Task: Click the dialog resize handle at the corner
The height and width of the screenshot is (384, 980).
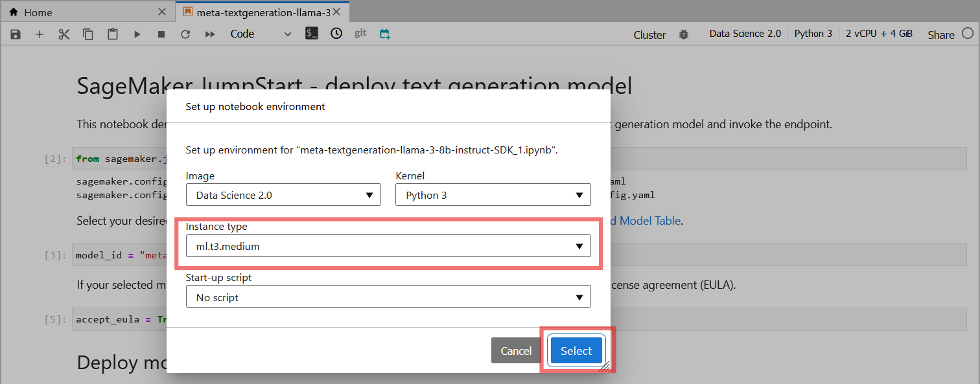Action: coord(605,367)
